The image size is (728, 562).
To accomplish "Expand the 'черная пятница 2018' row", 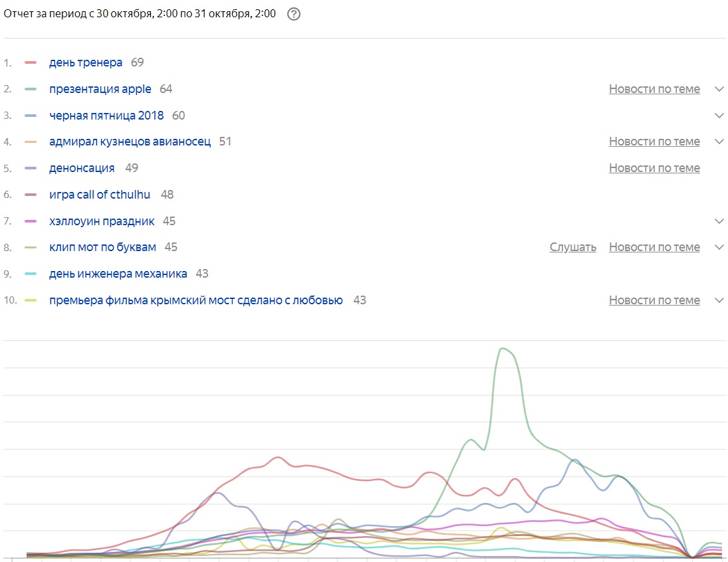I will [x=719, y=116].
